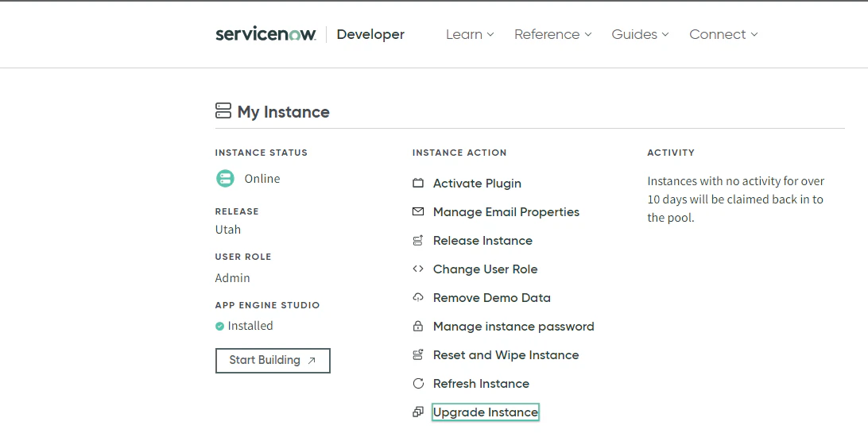Open Manage instance password

pos(513,327)
